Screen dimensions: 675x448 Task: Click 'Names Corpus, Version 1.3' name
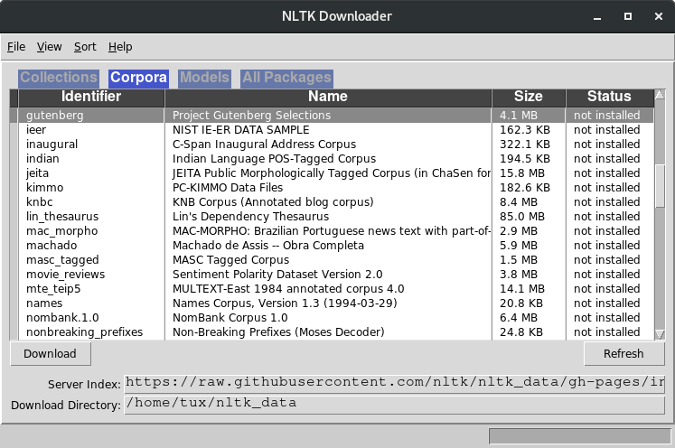(246, 303)
